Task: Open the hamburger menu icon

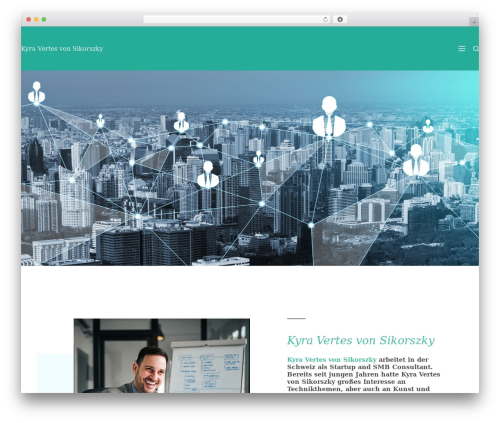Action: (462, 49)
